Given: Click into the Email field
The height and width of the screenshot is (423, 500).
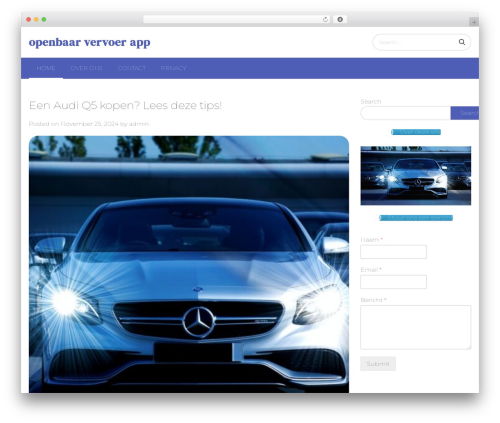Looking at the screenshot, I should (393, 282).
